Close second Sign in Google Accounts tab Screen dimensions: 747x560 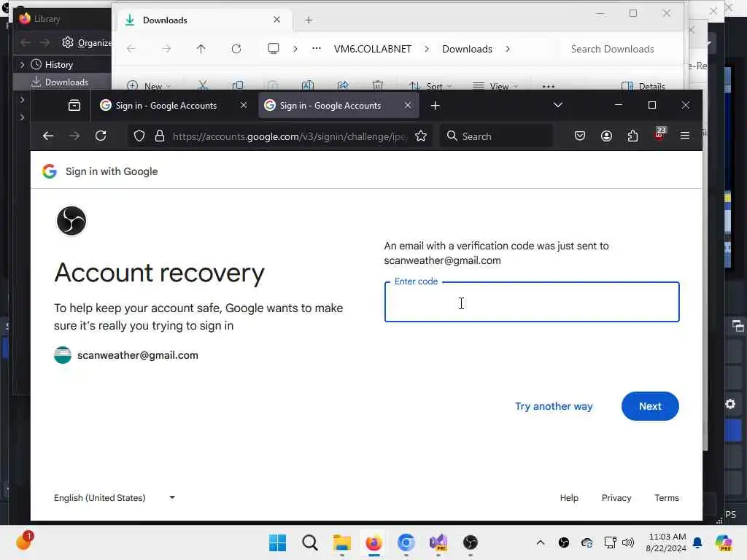point(408,105)
